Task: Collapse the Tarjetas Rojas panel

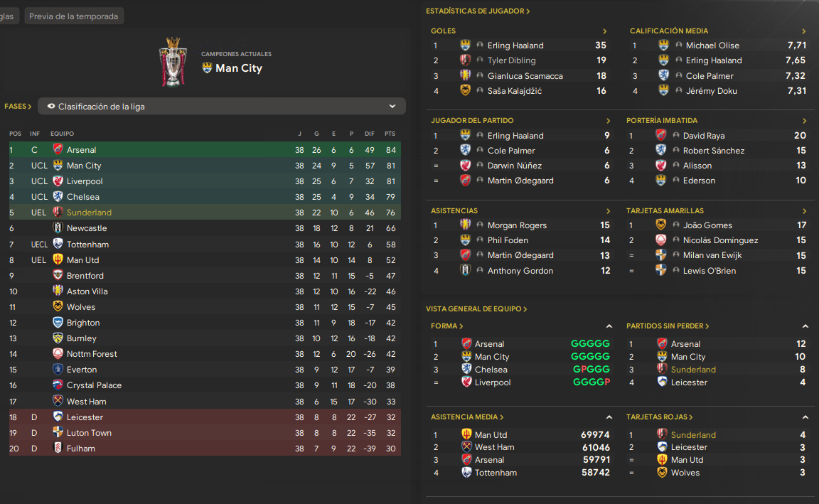Action: [x=805, y=417]
